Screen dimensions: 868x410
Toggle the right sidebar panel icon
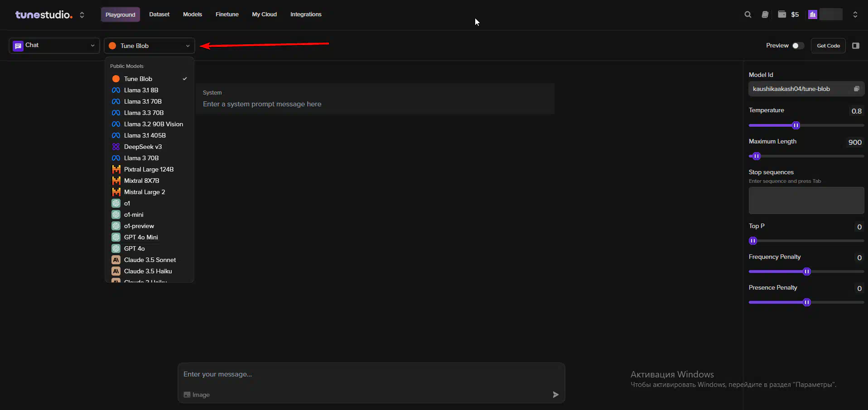click(856, 46)
